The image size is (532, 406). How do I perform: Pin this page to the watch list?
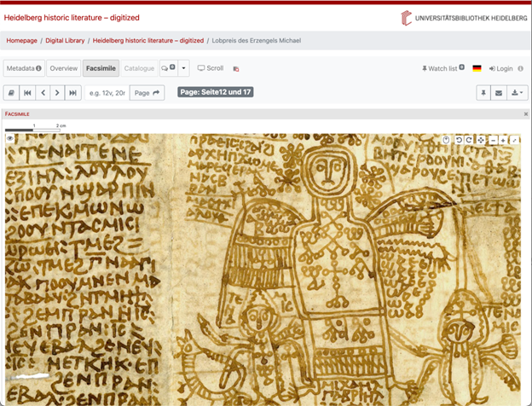click(x=483, y=93)
